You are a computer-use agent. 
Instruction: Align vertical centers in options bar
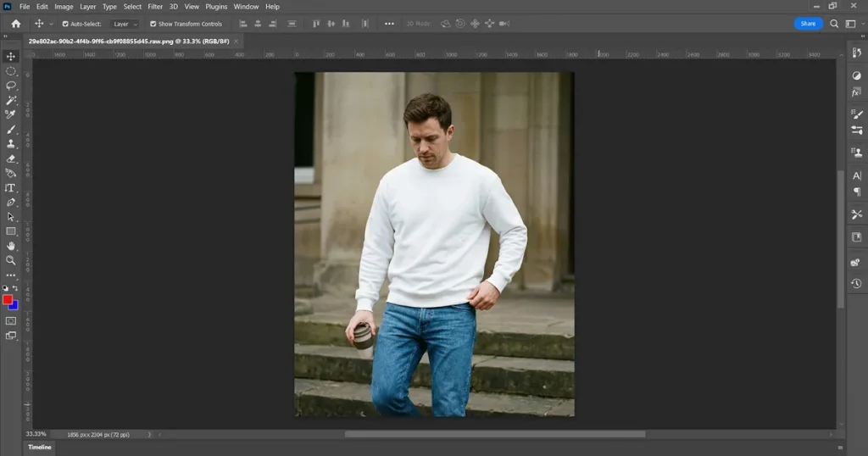click(331, 24)
